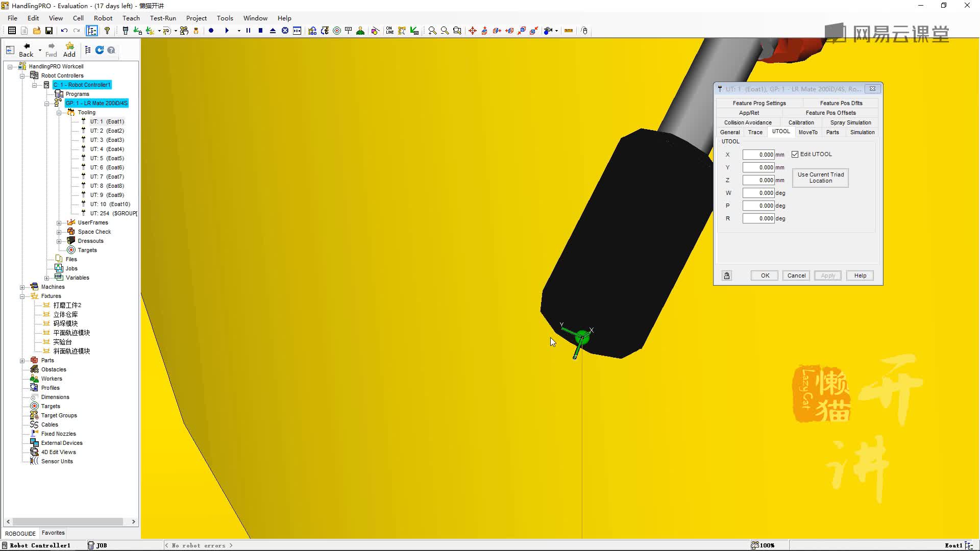The height and width of the screenshot is (551, 980).
Task: Collapse the Tooling tree node
Action: 59,113
